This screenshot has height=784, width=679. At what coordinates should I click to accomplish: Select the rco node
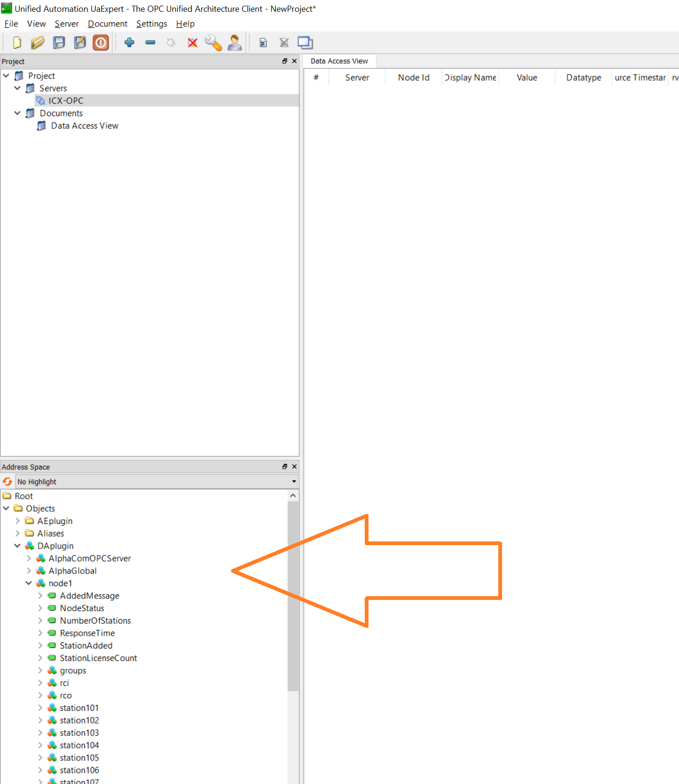pos(66,695)
